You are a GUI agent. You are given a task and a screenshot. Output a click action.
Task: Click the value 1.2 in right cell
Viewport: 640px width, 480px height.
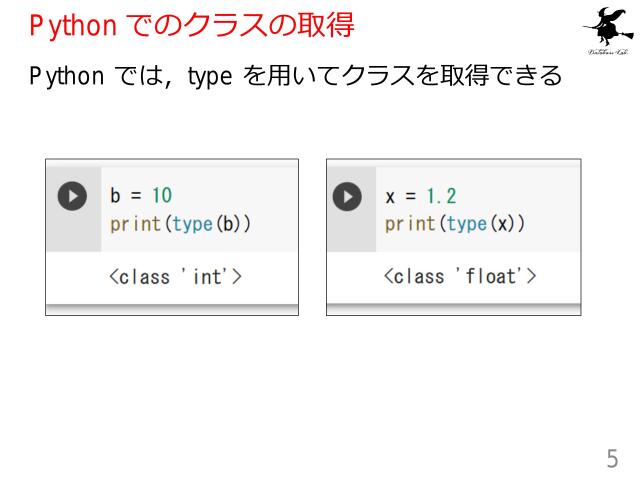(x=441, y=196)
